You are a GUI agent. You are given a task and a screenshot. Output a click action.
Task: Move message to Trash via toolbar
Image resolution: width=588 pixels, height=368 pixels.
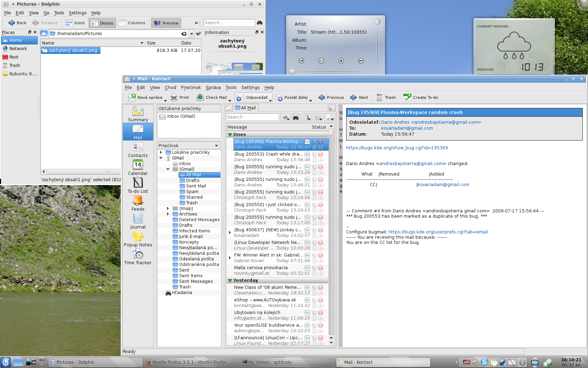pos(386,97)
